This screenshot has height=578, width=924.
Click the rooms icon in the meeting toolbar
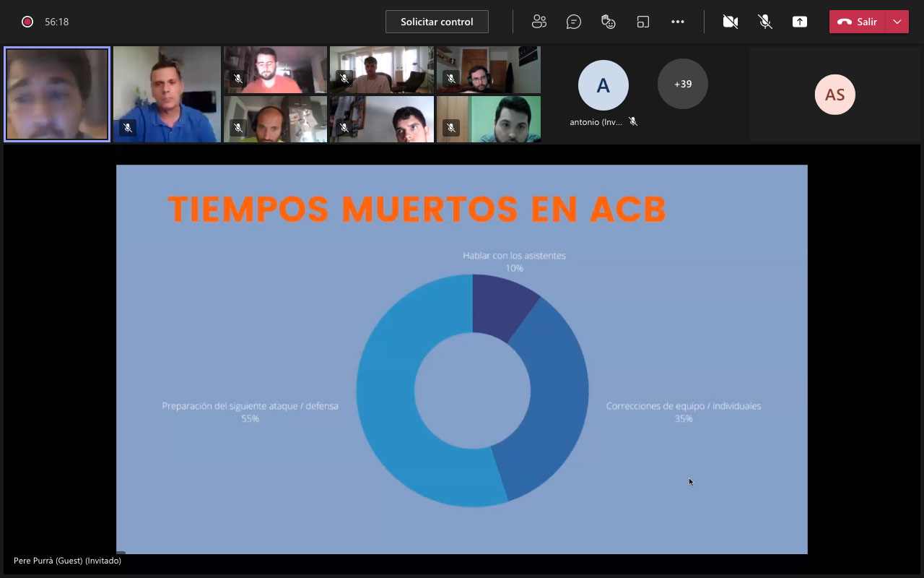pos(643,22)
